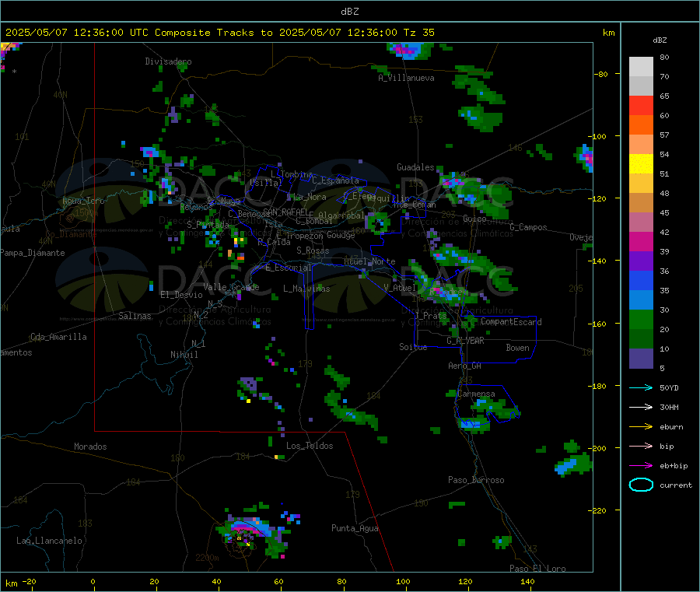Click the 'dBZ' title at the top
This screenshot has width=700, height=592.
pos(349,12)
